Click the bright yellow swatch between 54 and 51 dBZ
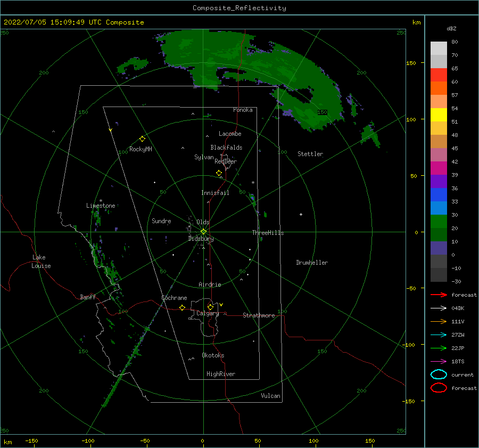The height and width of the screenshot is (448, 479). (439, 115)
